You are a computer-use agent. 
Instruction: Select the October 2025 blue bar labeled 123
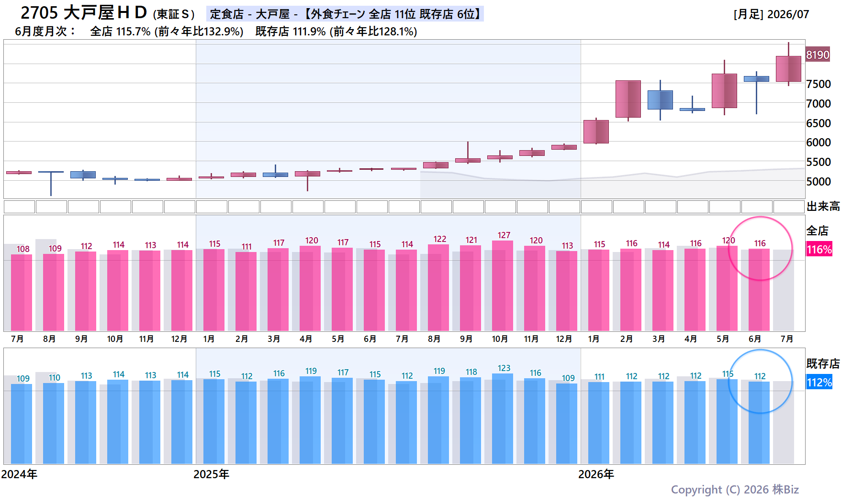click(503, 418)
